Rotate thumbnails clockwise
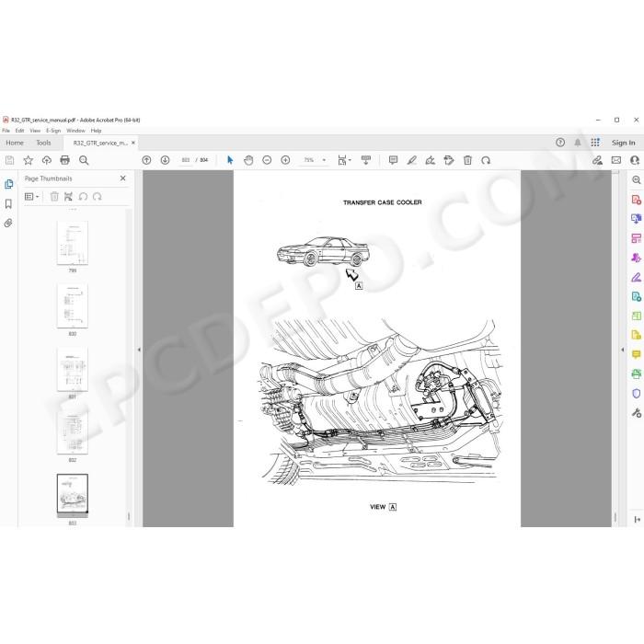Image resolution: width=644 pixels, height=644 pixels. click(97, 197)
